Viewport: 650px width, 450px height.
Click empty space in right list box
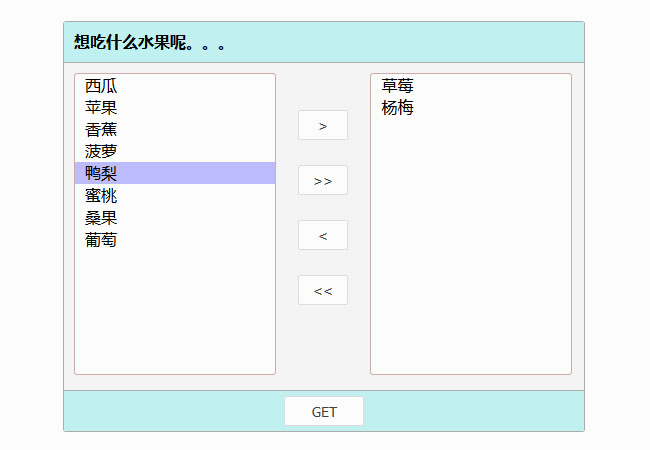(x=470, y=250)
